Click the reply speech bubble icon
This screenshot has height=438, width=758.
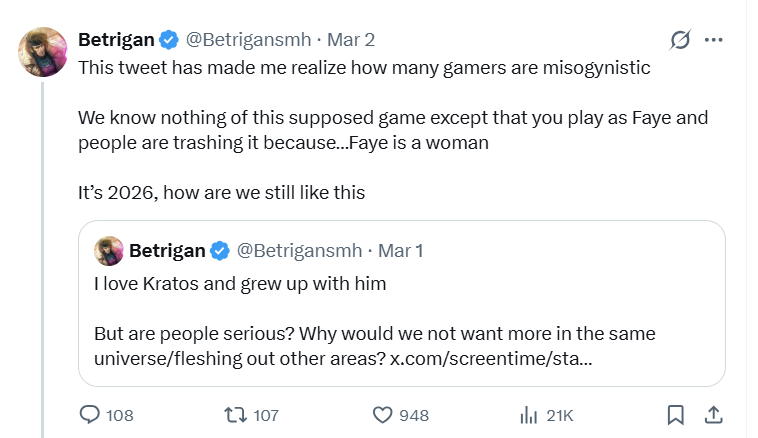(90, 414)
